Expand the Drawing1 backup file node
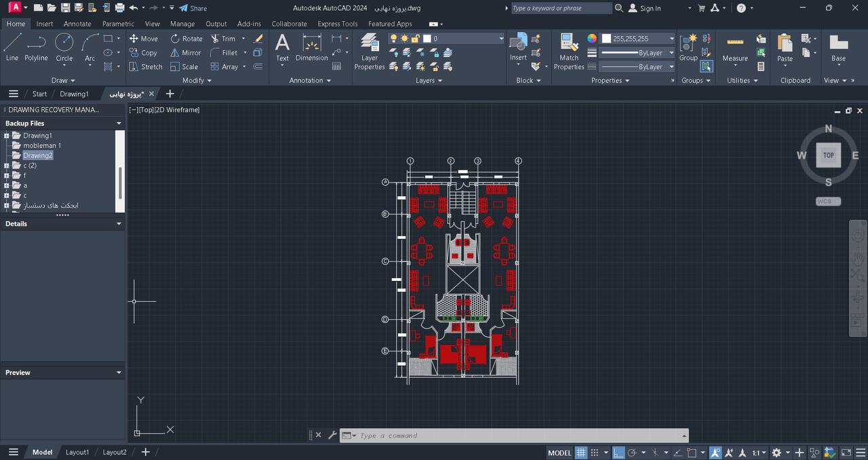This screenshot has width=868, height=460. (6, 136)
